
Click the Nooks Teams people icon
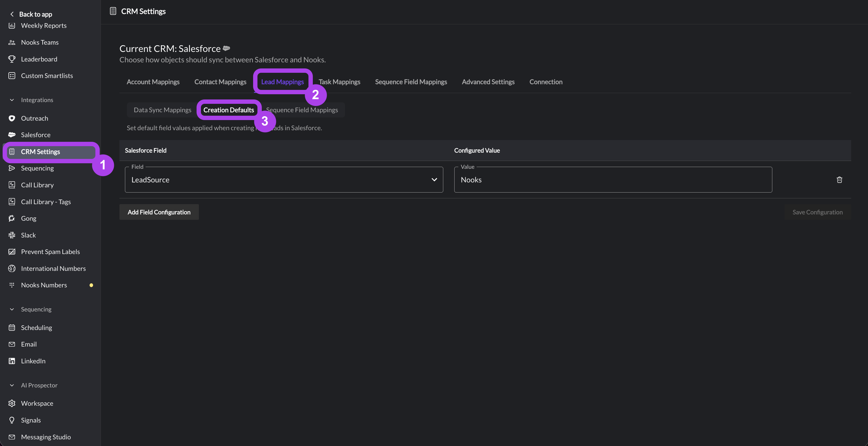click(12, 42)
